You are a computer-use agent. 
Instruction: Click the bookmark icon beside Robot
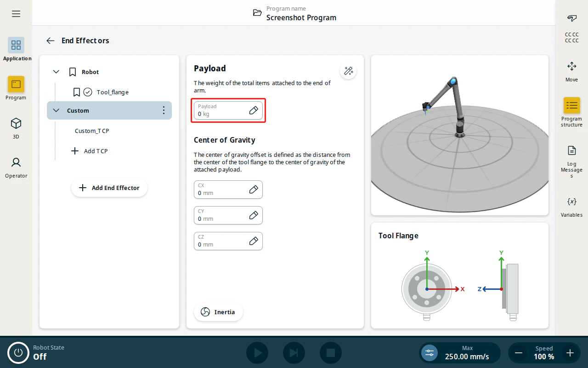pos(72,72)
